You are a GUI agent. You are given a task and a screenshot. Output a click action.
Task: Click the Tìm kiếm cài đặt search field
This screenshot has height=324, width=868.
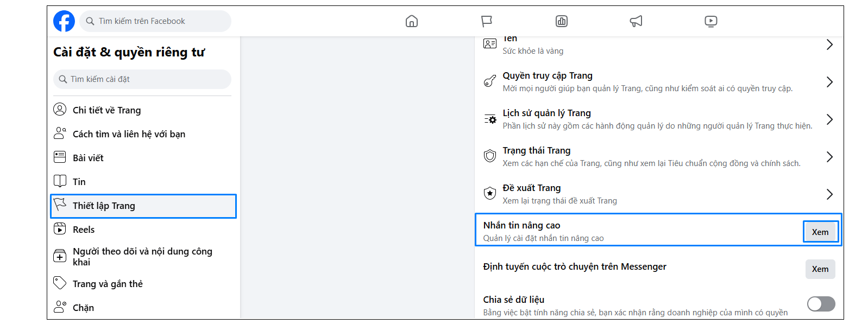click(142, 79)
